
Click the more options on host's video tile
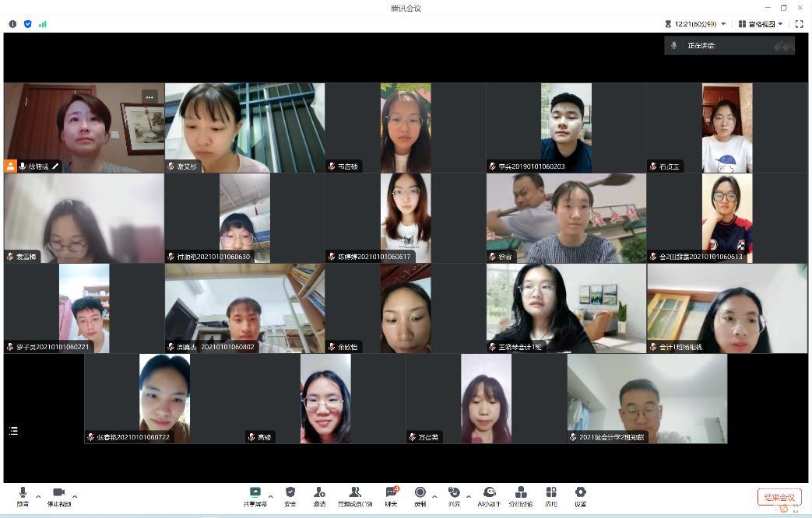click(149, 97)
